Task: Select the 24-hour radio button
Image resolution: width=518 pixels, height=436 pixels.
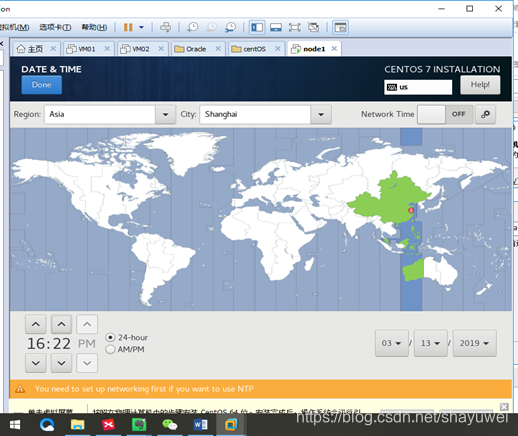Action: (x=110, y=337)
